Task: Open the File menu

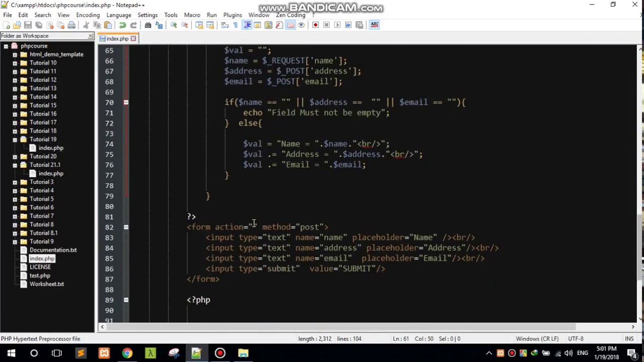Action: pyautogui.click(x=8, y=15)
